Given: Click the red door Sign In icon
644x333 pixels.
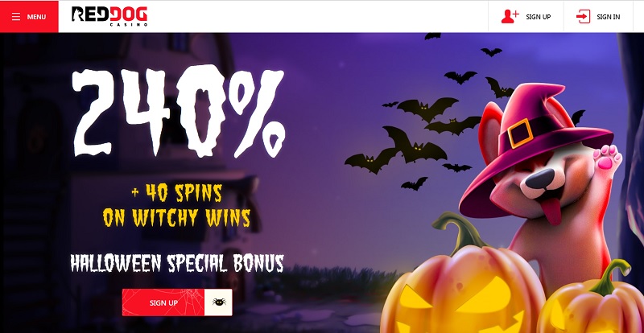Looking at the screenshot, I should [583, 17].
